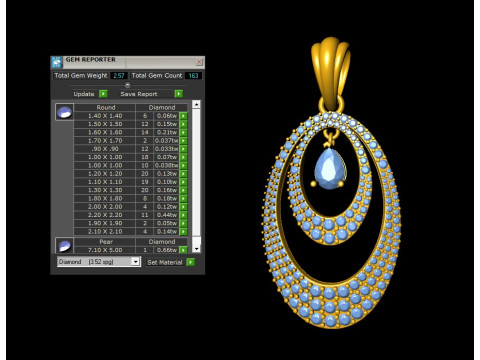Viewport: 480px width, 360px height.
Task: Click the Update button label
Action: click(84, 94)
